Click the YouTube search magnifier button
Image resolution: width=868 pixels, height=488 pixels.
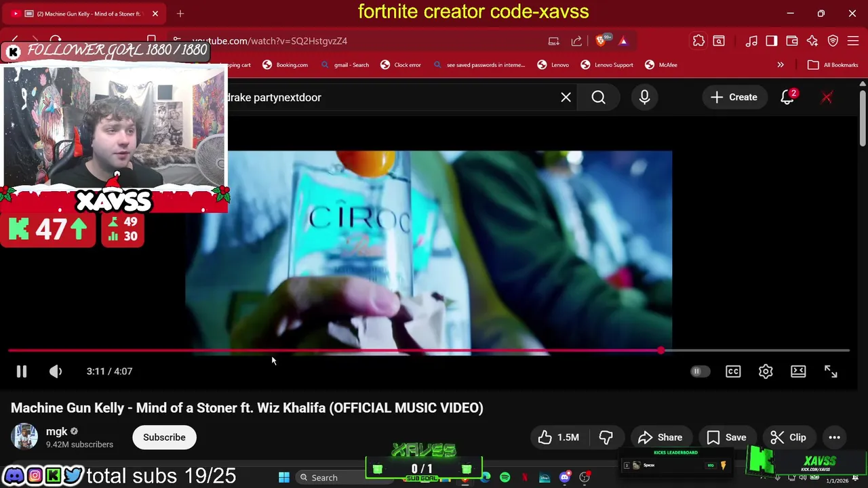click(598, 98)
